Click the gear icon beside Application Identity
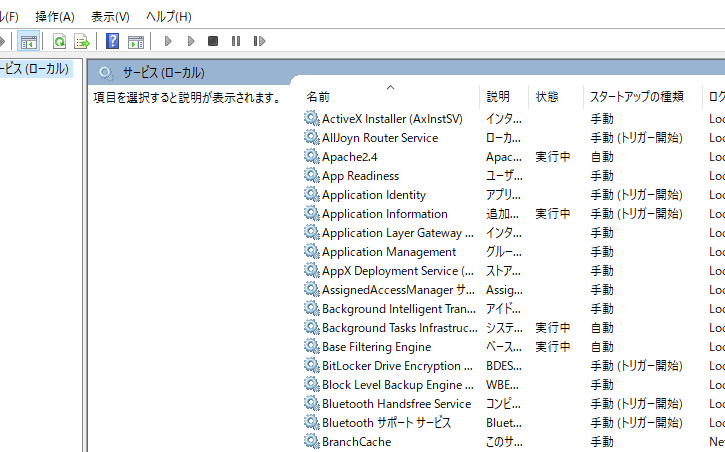This screenshot has height=452, width=725. (312, 194)
